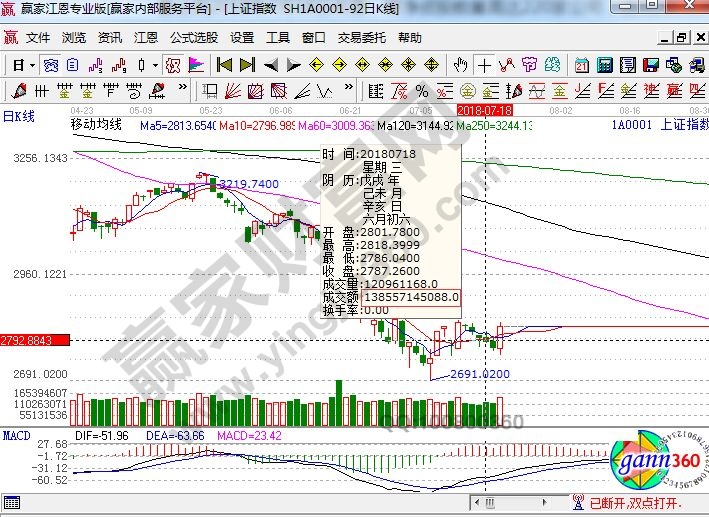Expand the candlestick chart type dropdown
Viewport: 709px width, 517px height.
pyautogui.click(x=155, y=65)
